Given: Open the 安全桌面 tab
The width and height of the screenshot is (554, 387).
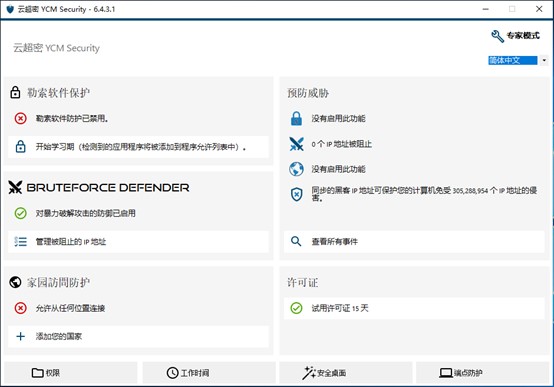Looking at the screenshot, I should coord(346,373).
